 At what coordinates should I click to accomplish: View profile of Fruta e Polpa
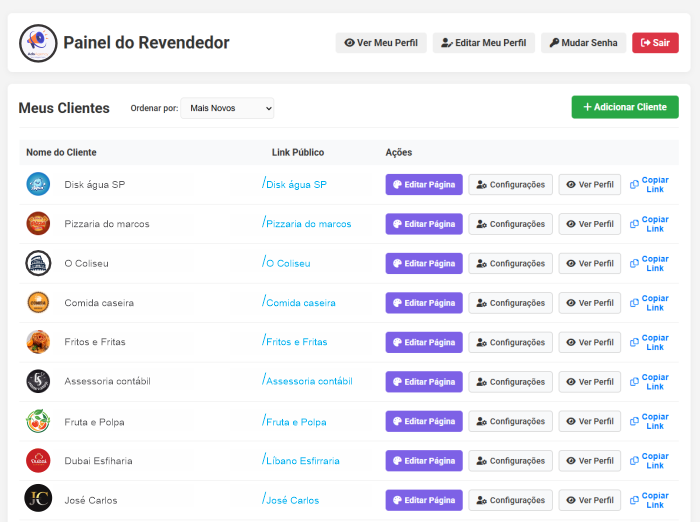[x=590, y=421]
